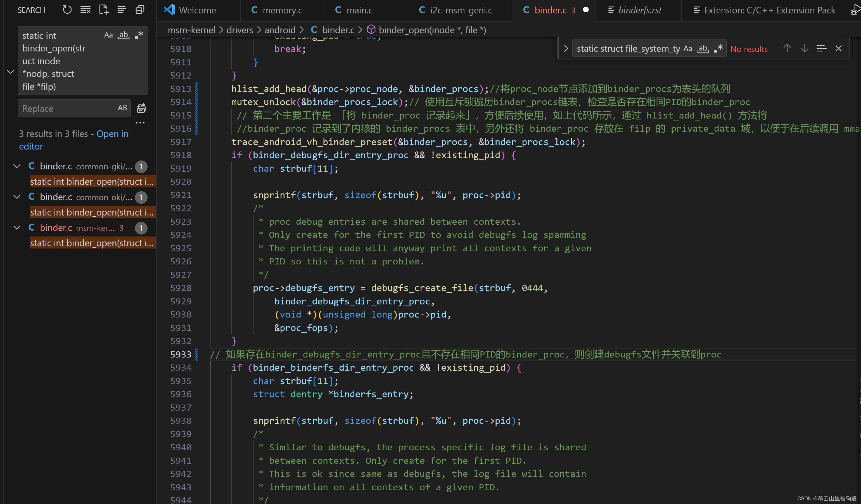This screenshot has width=861, height=504.
Task: Click the Replace All icon
Action: [141, 108]
